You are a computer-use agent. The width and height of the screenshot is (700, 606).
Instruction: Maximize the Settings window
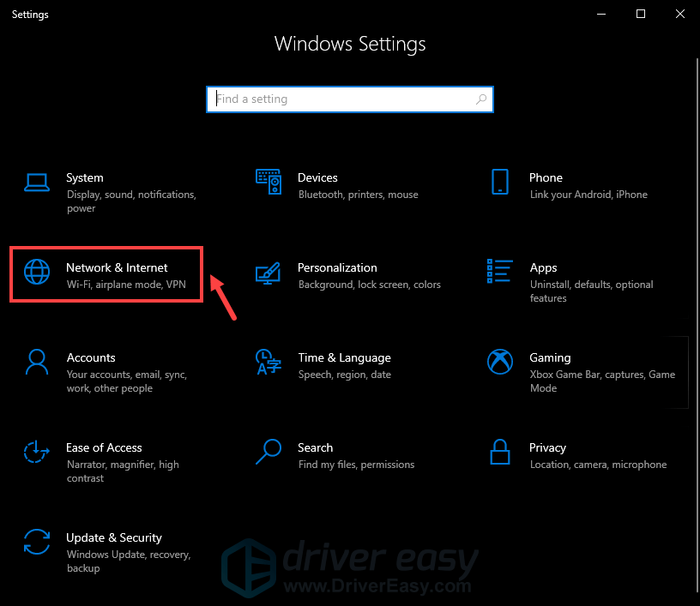[640, 14]
